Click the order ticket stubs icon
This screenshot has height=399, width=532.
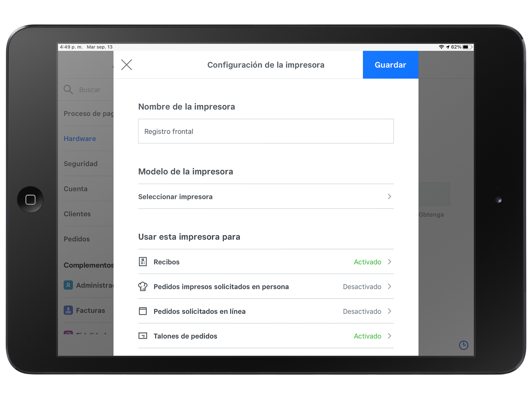point(143,336)
